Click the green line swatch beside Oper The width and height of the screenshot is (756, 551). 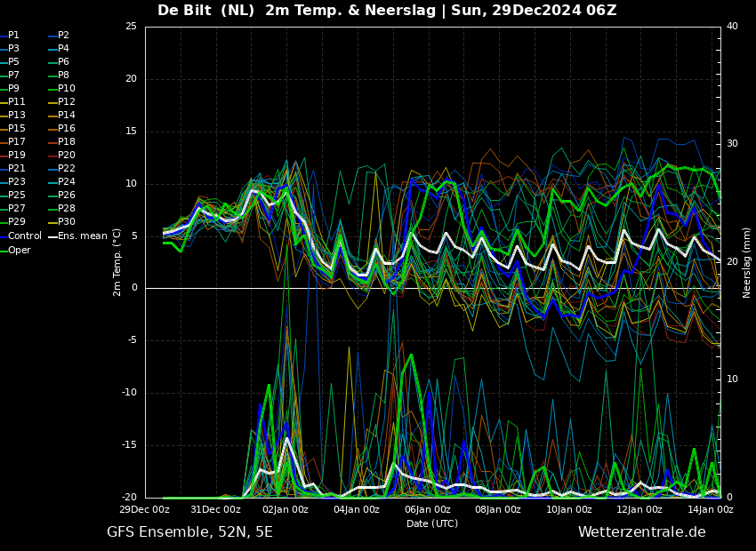[x=4, y=250]
